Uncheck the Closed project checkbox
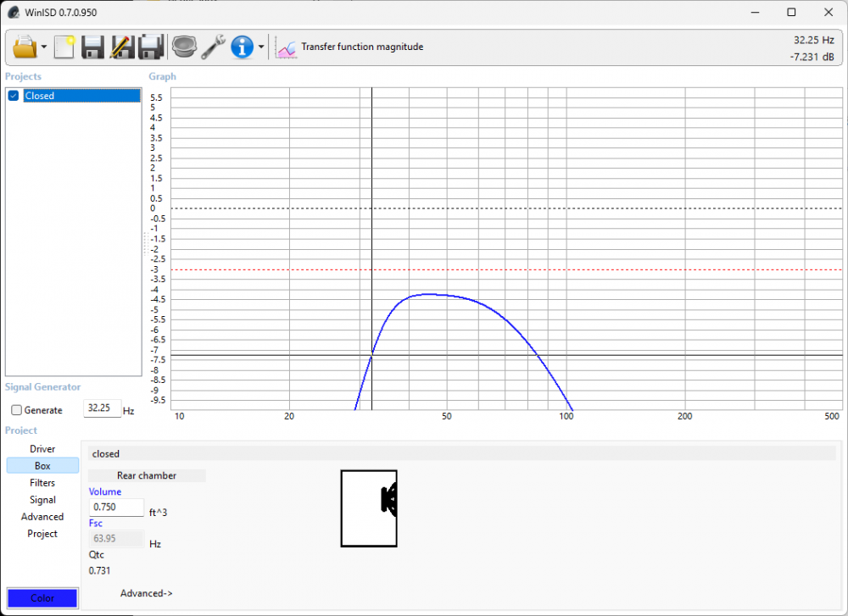Image resolution: width=848 pixels, height=616 pixels. [14, 96]
